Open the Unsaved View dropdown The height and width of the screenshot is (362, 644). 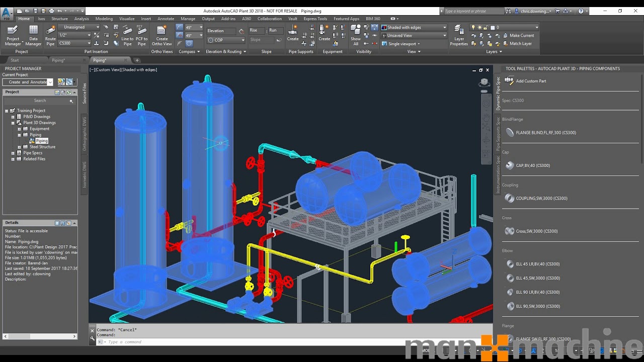pos(414,35)
